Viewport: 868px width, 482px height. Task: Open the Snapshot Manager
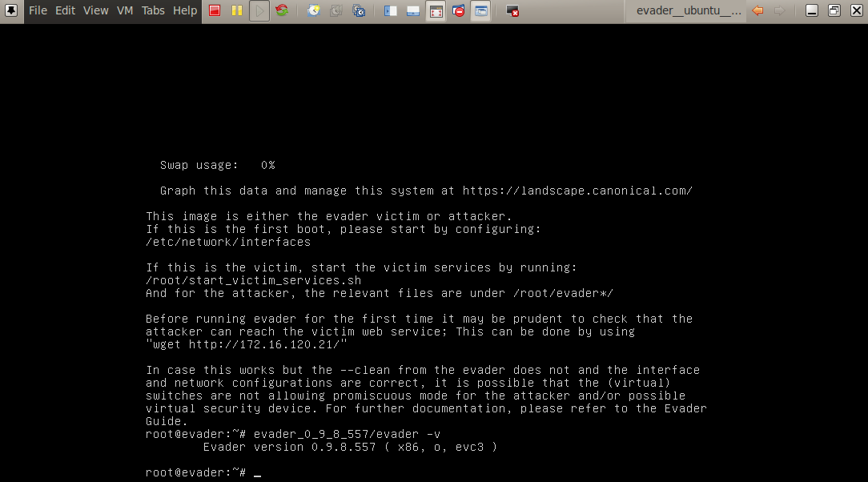(x=359, y=11)
